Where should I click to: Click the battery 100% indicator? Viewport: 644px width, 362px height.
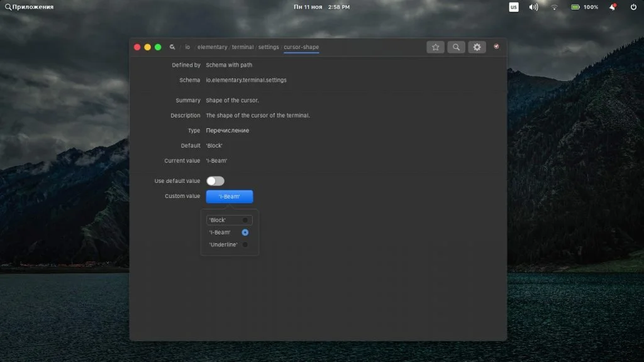[x=584, y=7]
